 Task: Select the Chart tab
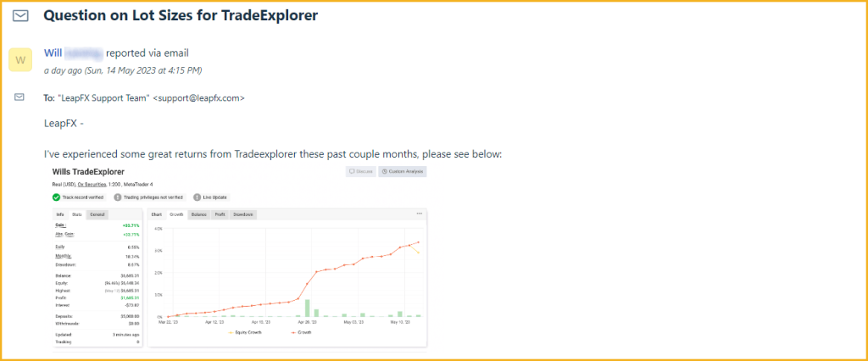point(157,214)
